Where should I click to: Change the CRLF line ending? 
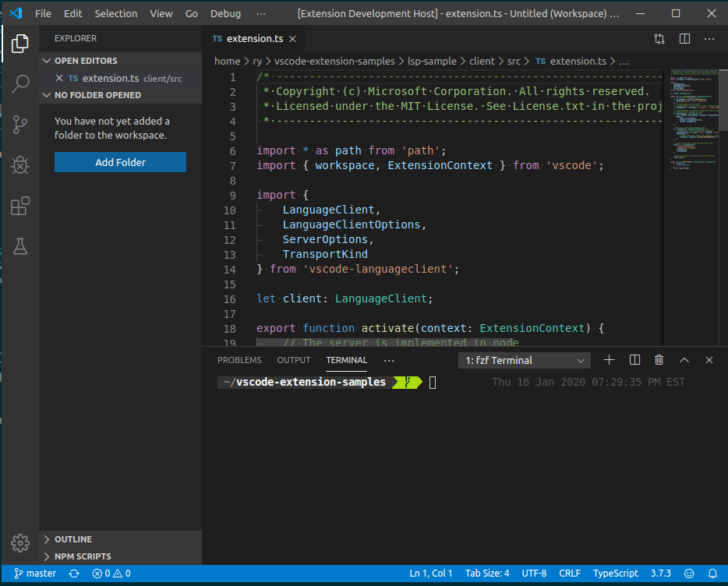click(x=570, y=574)
